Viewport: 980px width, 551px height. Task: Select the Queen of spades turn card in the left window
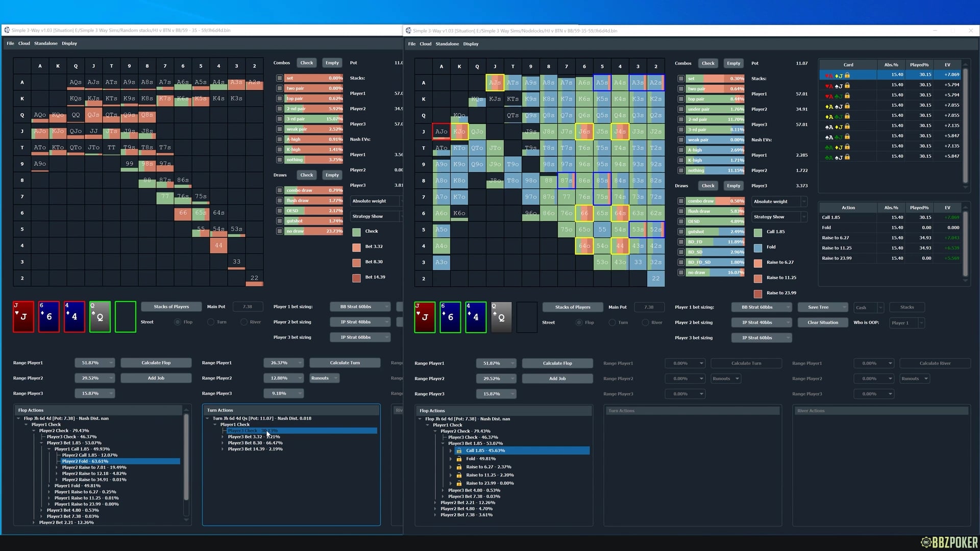pos(100,317)
